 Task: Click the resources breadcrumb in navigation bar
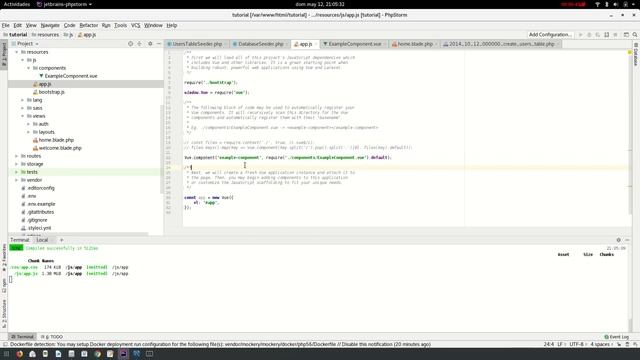pyautogui.click(x=45, y=35)
